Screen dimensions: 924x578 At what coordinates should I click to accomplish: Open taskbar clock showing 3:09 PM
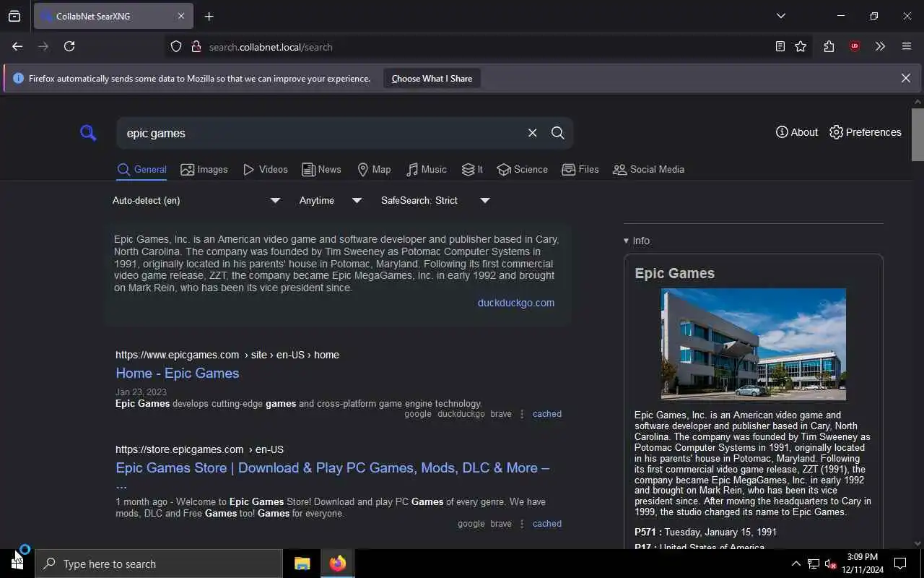coord(863,564)
